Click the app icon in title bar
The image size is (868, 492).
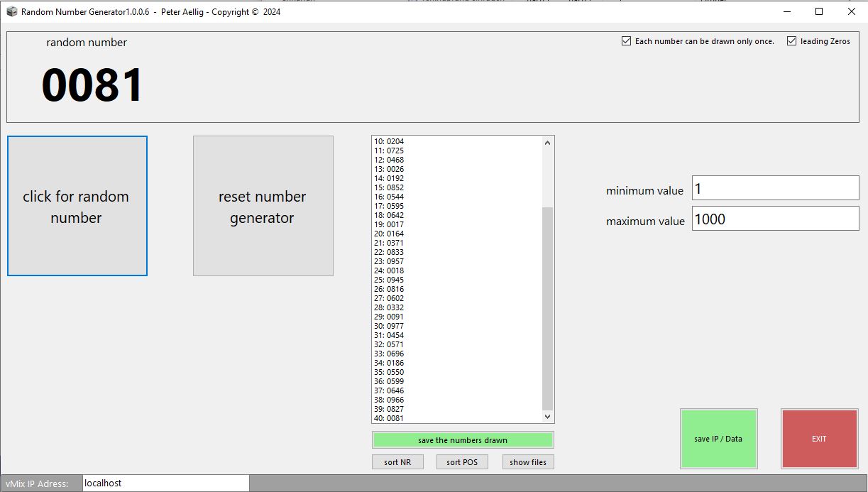point(11,11)
